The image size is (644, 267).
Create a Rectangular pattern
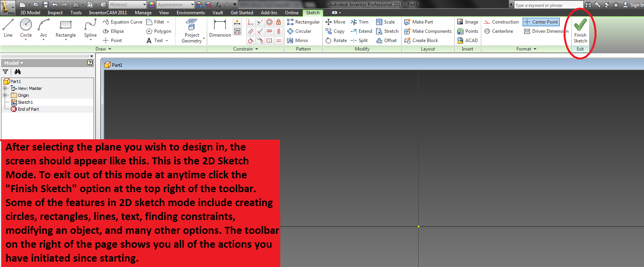(303, 22)
